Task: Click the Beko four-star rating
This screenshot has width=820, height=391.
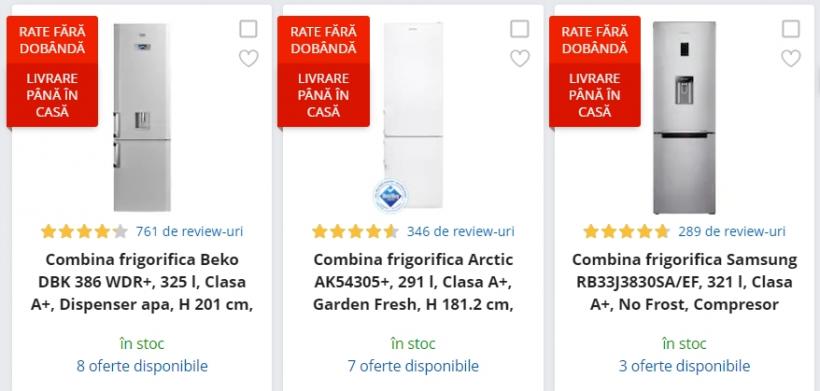Action: coord(84,232)
